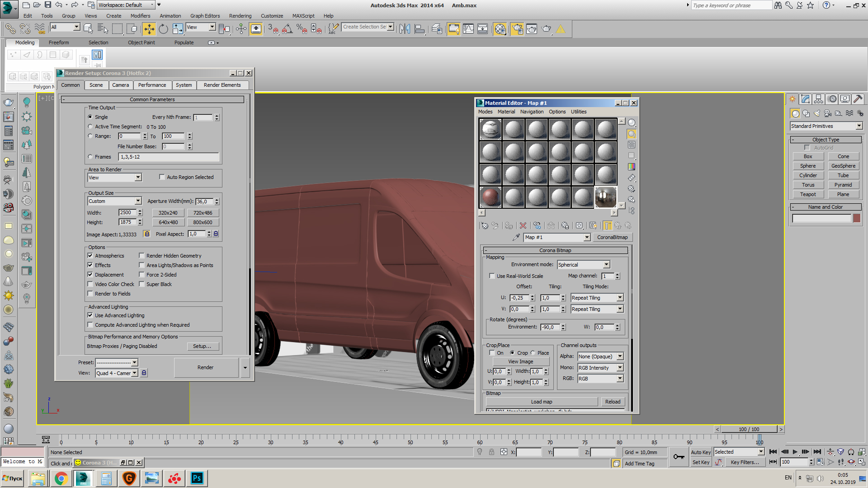The height and width of the screenshot is (488, 868).
Task: Click the Load map button
Action: click(x=542, y=402)
